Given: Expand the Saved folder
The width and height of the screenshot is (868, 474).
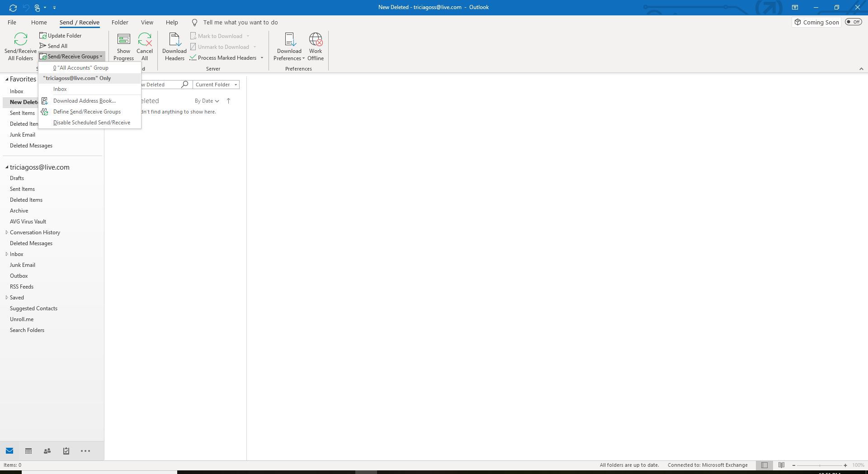Looking at the screenshot, I should pyautogui.click(x=7, y=298).
